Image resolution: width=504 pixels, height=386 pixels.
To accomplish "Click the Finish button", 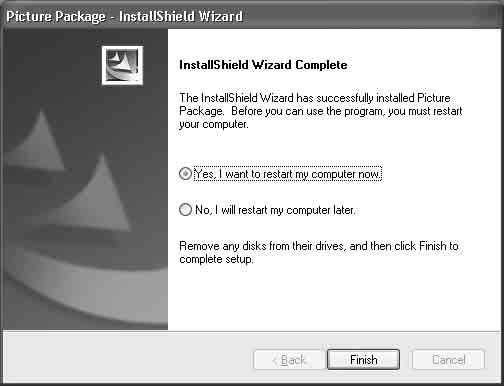I will (x=363, y=360).
